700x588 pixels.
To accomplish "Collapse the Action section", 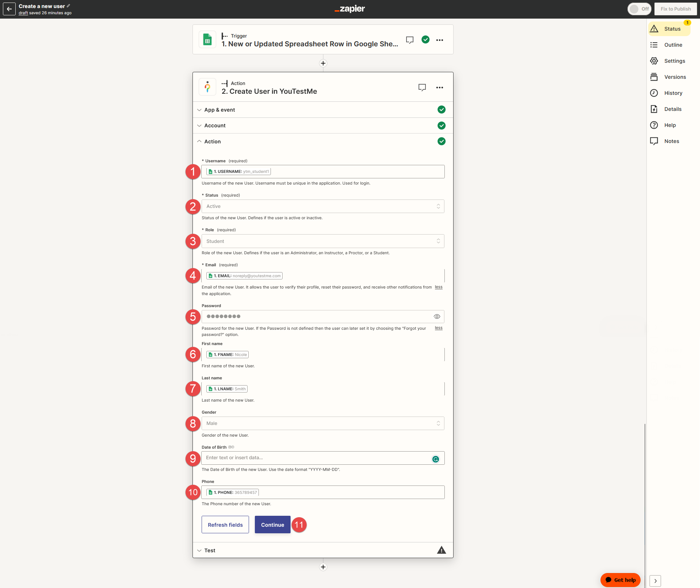I will 323,142.
